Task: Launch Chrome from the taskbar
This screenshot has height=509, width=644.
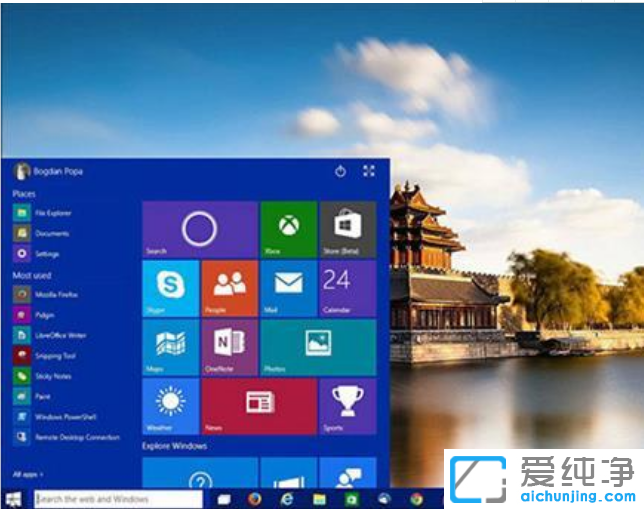Action: [x=416, y=499]
